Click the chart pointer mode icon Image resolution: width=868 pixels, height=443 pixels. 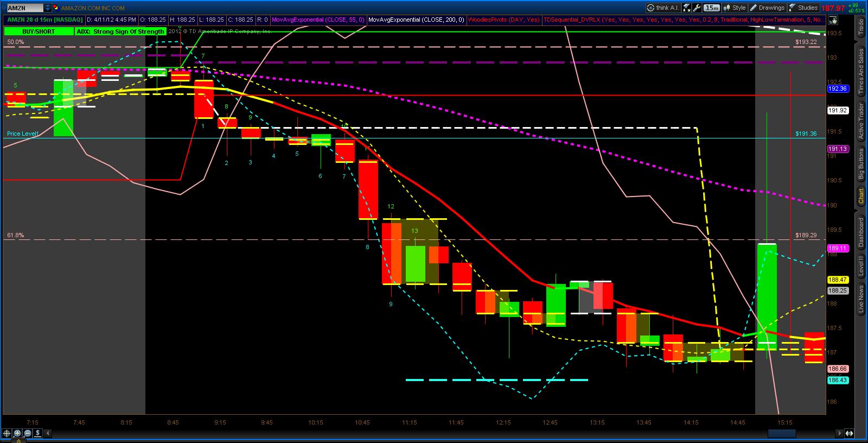coord(833,20)
